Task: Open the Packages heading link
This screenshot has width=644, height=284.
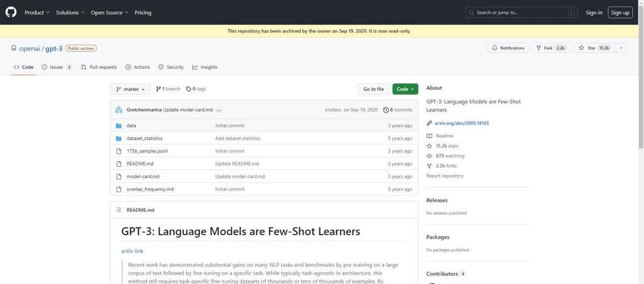Action: tap(438, 237)
